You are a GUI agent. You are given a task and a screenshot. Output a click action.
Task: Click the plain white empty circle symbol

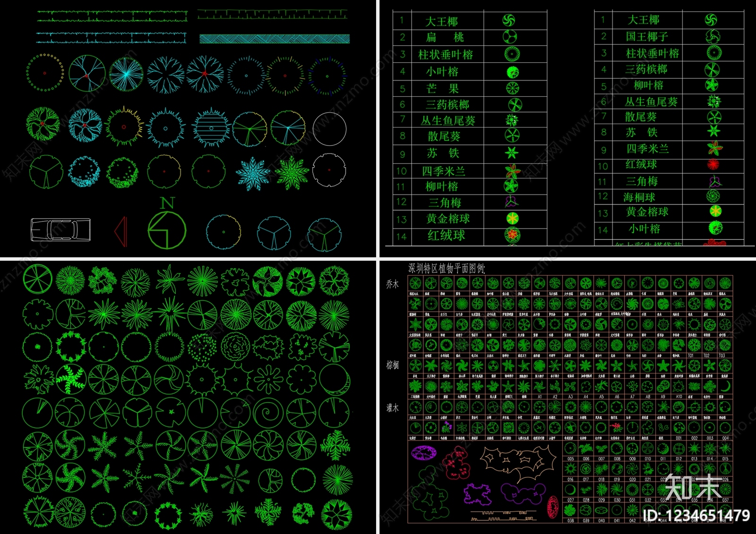coord(329,128)
